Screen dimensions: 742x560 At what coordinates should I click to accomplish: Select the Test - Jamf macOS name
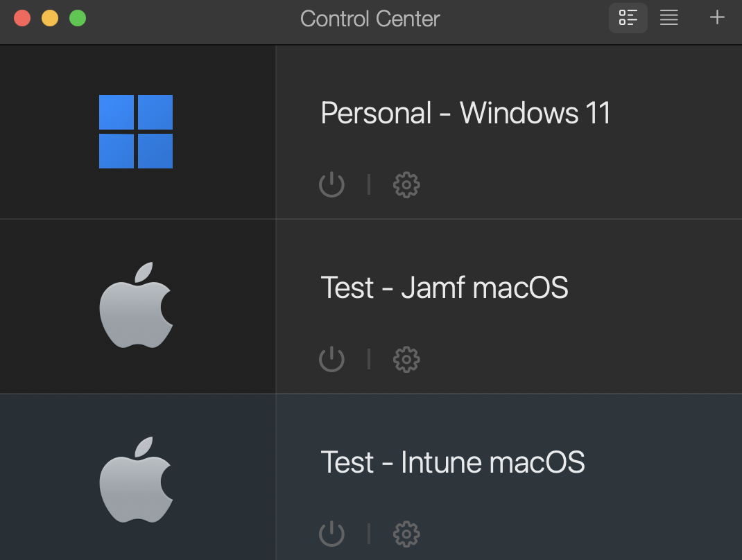pyautogui.click(x=445, y=288)
